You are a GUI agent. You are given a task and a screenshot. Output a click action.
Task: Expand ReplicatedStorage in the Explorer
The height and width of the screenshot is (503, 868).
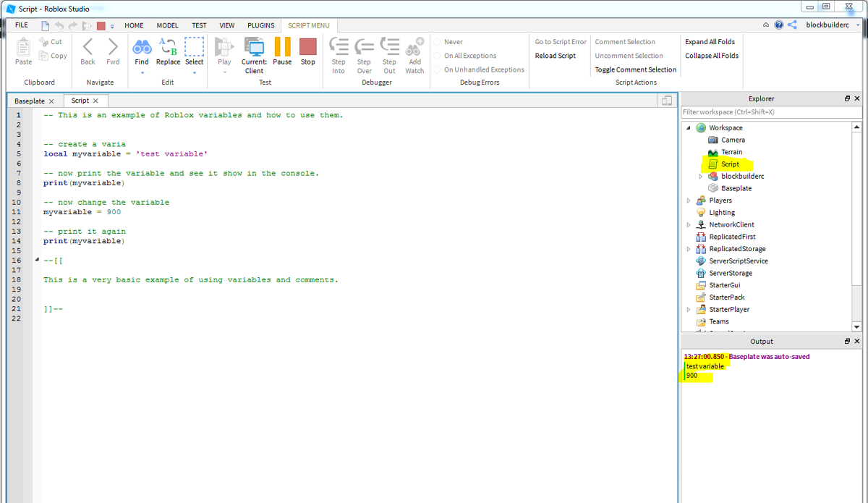[688, 248]
